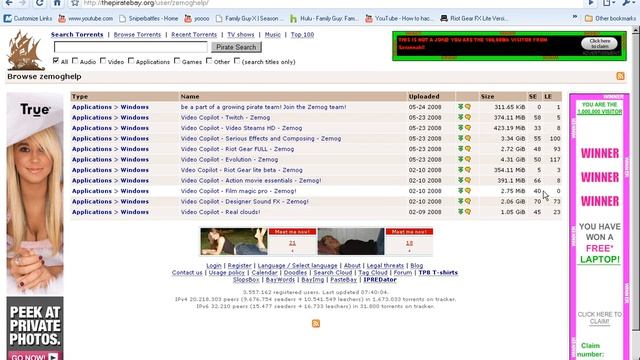The height and width of the screenshot is (360, 640).
Task: Download torrent icon for Action movie essentials
Action: [460, 180]
